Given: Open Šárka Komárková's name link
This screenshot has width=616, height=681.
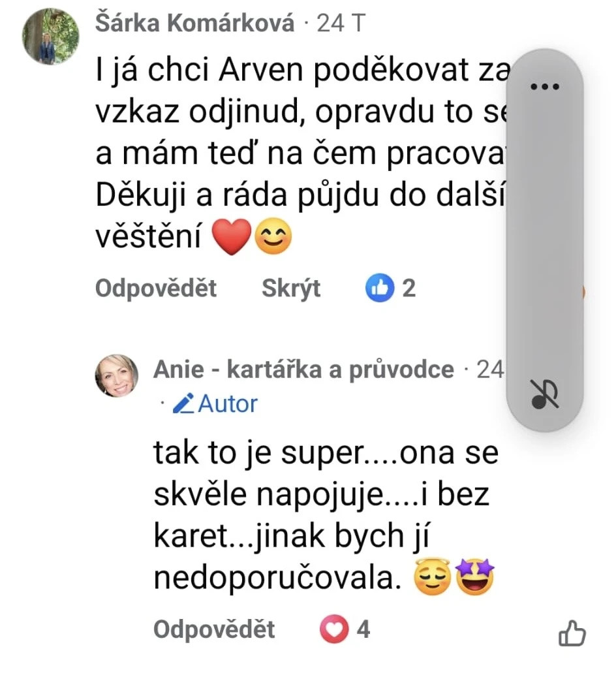Looking at the screenshot, I should pos(194,23).
